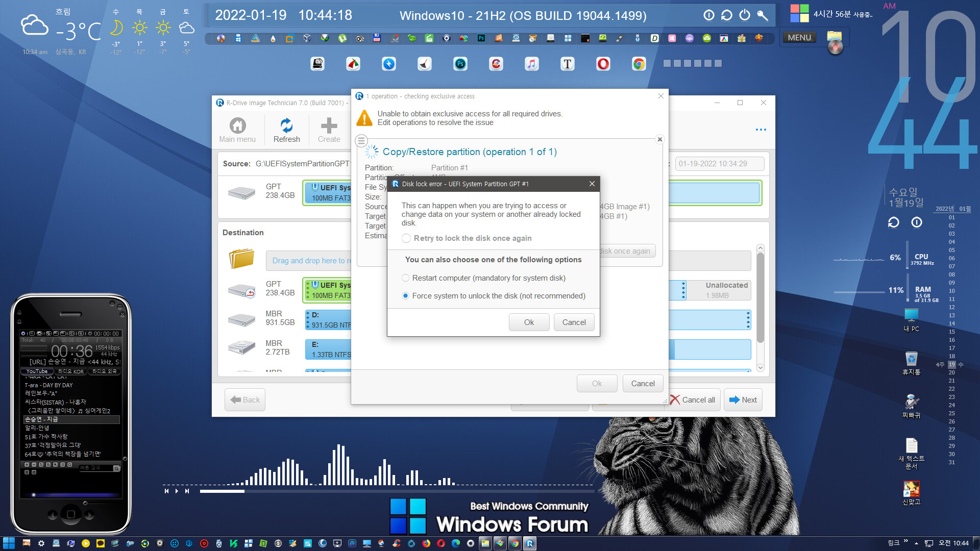
Task: Click Back button in R-Drive Image
Action: click(245, 400)
